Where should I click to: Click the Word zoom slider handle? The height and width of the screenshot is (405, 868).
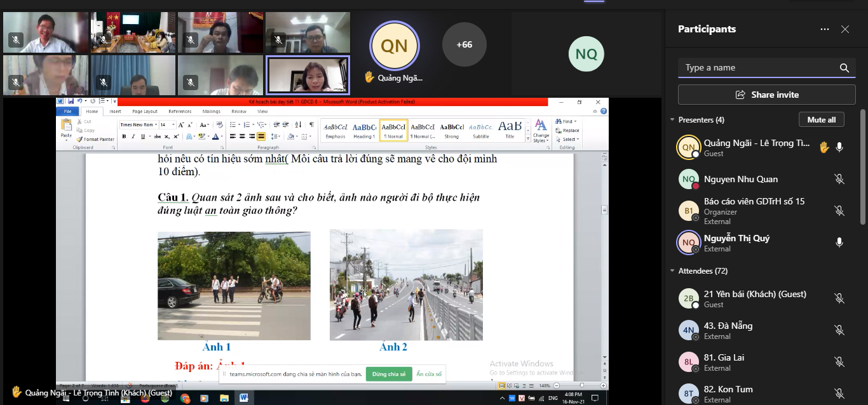(581, 385)
